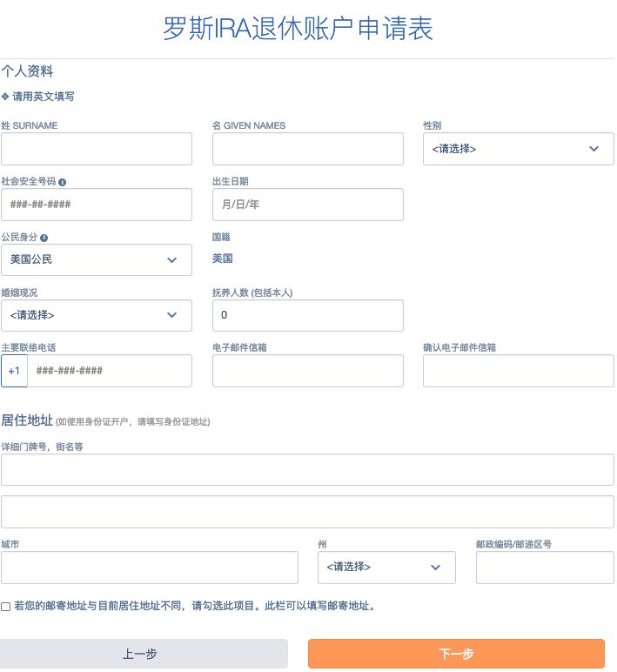This screenshot has height=672, width=617.
Task: Click the 美国 nationality text
Action: click(x=223, y=259)
